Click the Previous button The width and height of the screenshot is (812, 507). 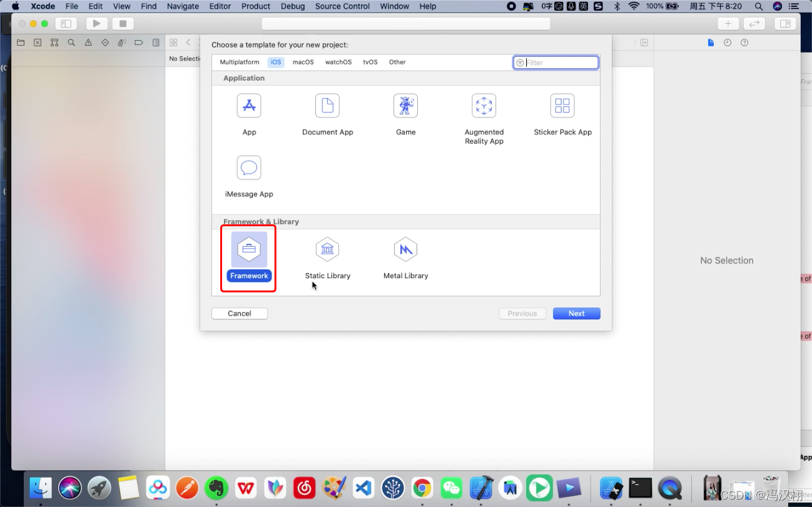(x=522, y=313)
